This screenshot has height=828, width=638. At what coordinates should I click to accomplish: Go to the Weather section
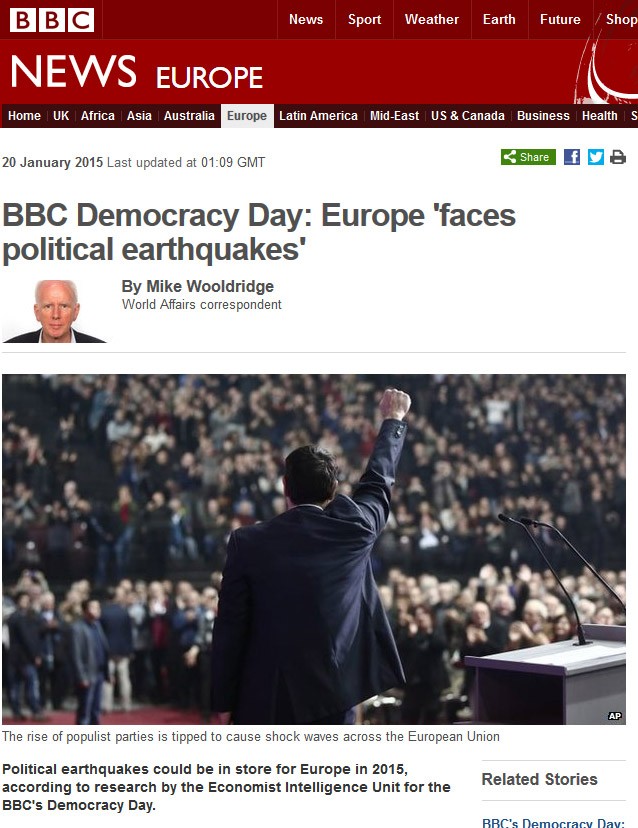pyautogui.click(x=431, y=20)
